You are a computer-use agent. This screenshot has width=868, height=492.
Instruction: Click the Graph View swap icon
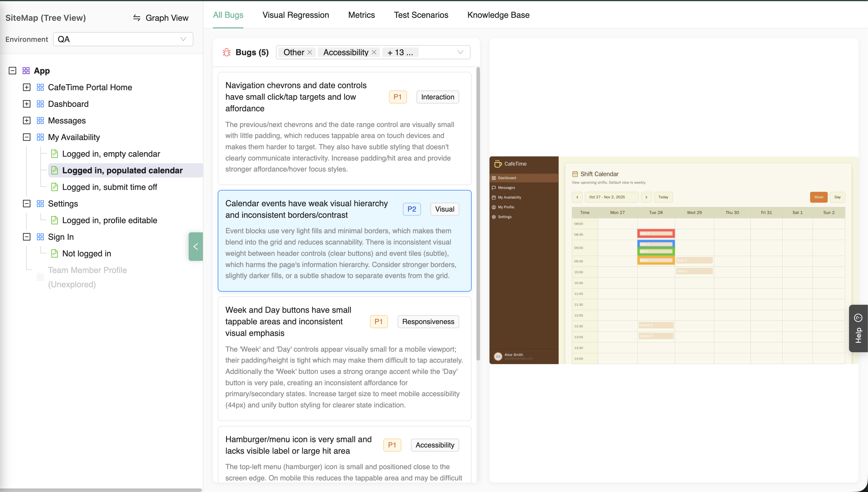[136, 18]
